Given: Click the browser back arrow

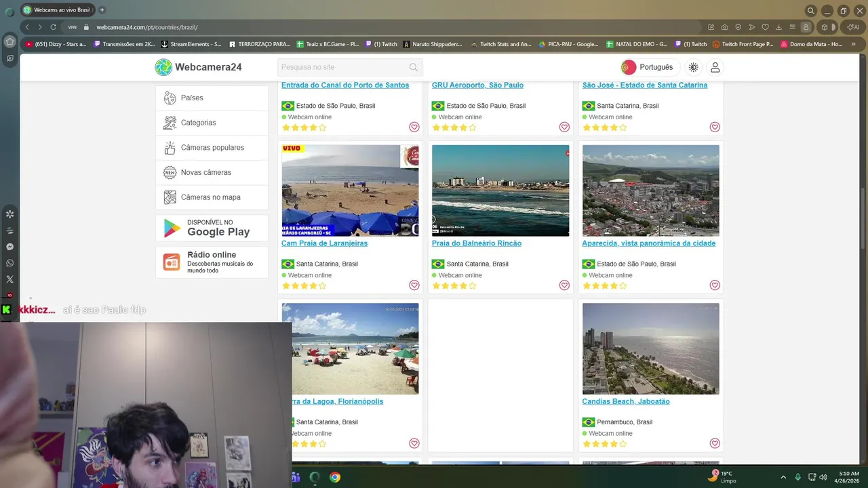Looking at the screenshot, I should 27,27.
